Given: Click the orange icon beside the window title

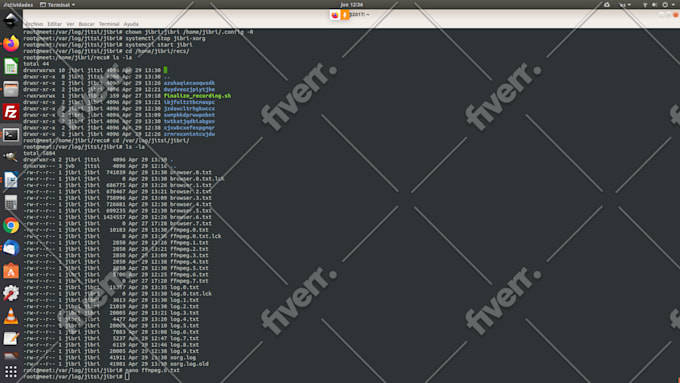Looking at the screenshot, I should pyautogui.click(x=345, y=15).
